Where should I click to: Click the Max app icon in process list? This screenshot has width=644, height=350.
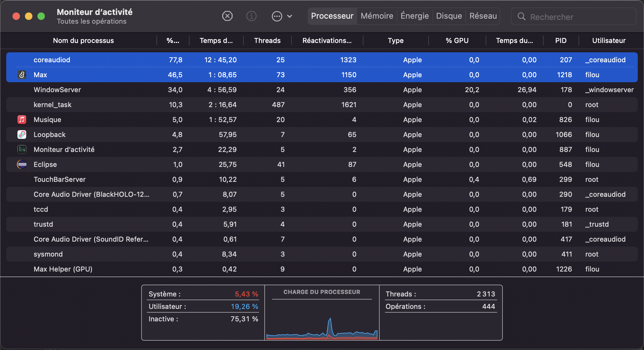pos(22,75)
